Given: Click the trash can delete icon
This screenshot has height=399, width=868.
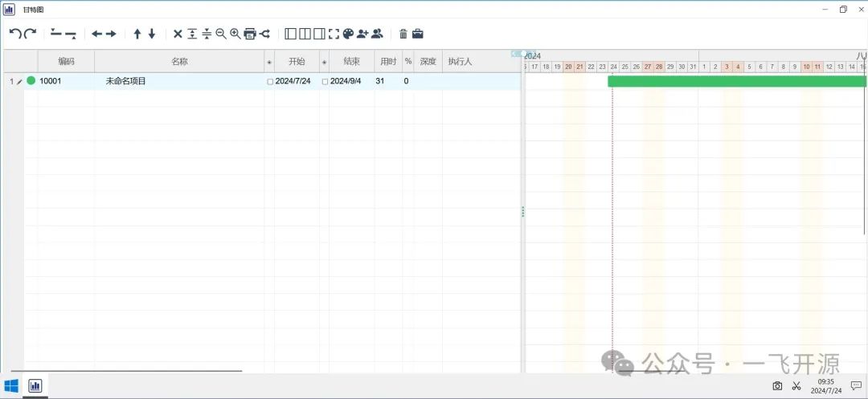Looking at the screenshot, I should click(x=403, y=34).
